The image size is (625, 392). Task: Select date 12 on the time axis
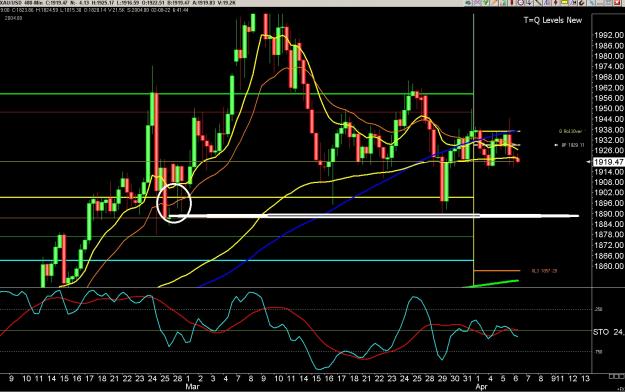pos(572,378)
